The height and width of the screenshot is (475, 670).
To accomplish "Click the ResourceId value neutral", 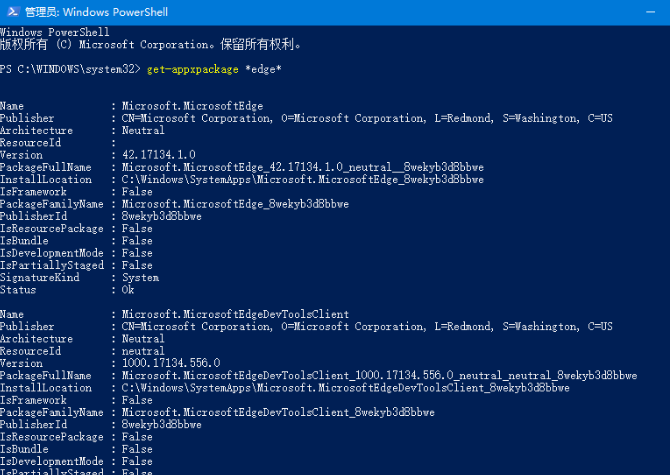I will click(143, 351).
